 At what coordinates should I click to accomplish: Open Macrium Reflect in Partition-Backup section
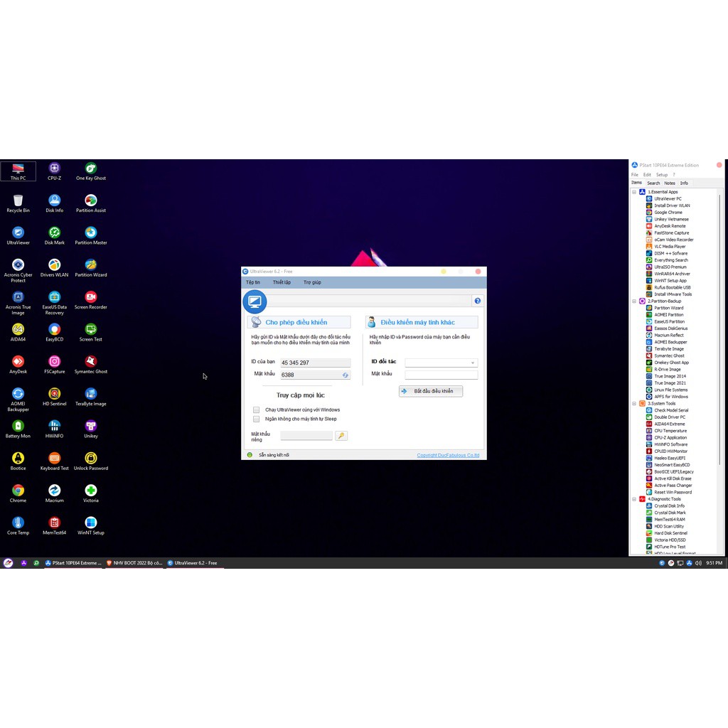pos(670,335)
